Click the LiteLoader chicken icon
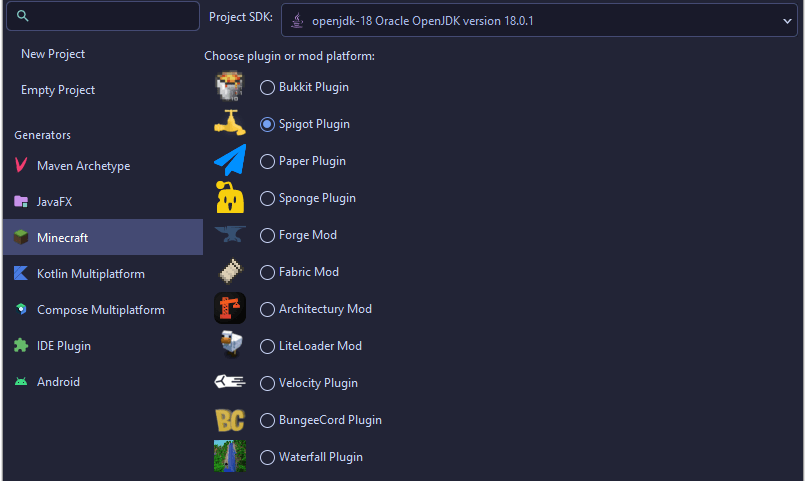The width and height of the screenshot is (806, 481). 230,344
